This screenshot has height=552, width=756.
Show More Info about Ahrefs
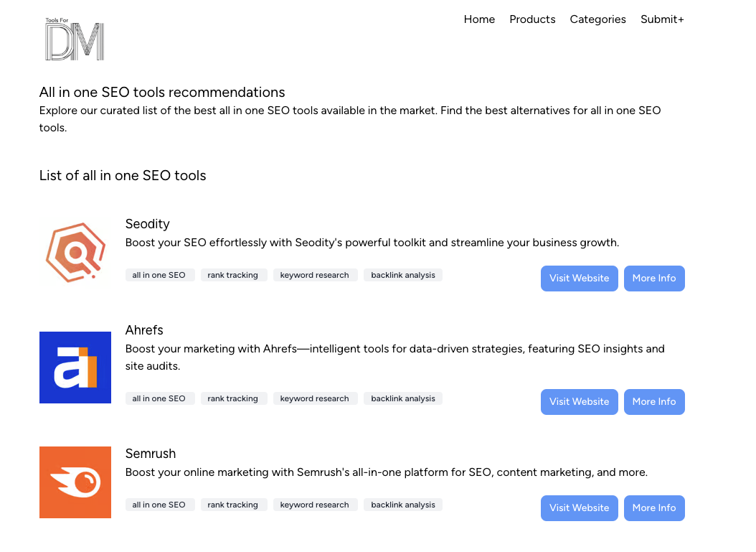tap(654, 402)
